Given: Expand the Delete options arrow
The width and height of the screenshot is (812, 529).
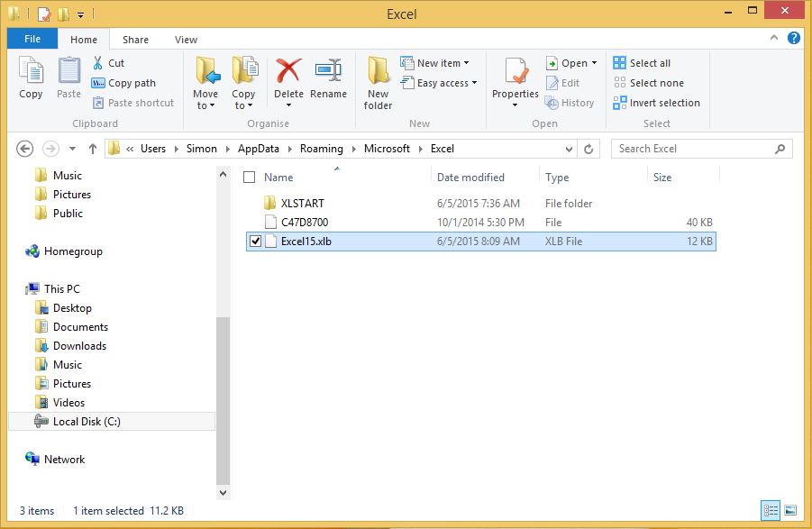Looking at the screenshot, I should coord(289,105).
